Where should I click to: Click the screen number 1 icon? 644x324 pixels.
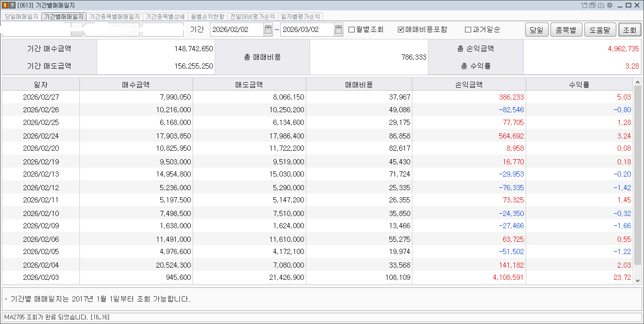point(5,5)
